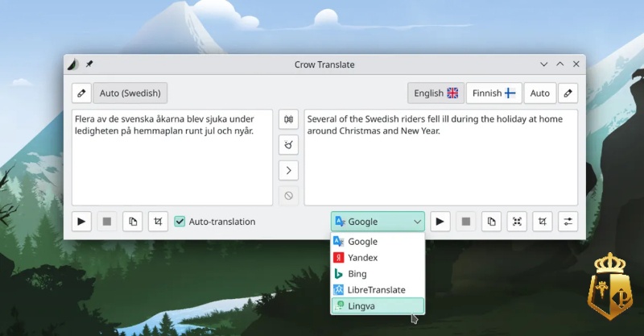The width and height of the screenshot is (644, 336).
Task: Play the translated text speech
Action: tap(440, 222)
